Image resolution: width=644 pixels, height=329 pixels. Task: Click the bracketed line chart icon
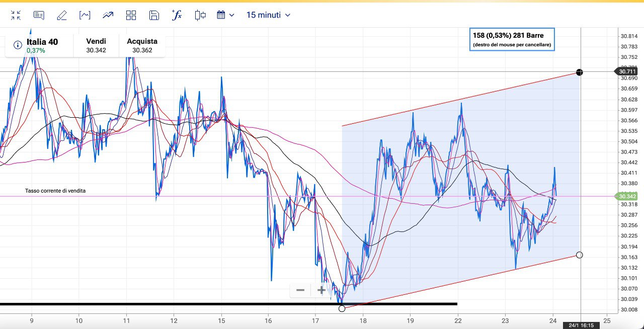click(x=85, y=15)
